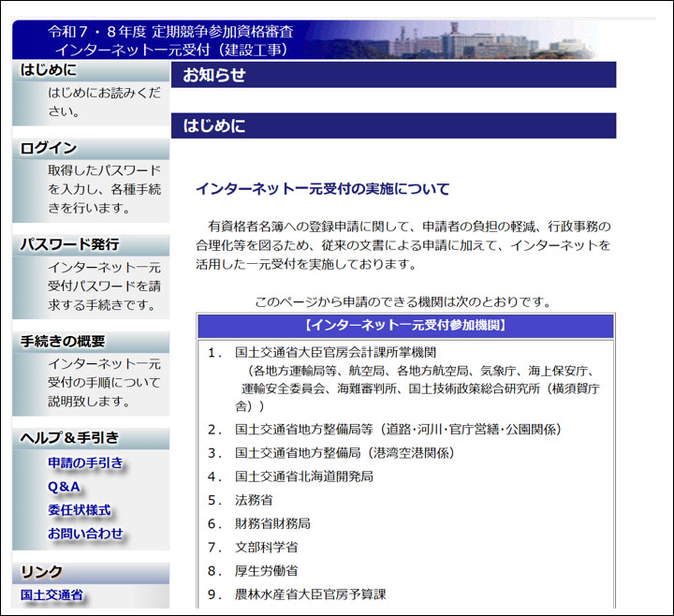Click the 有資格者名簿への登録申請 paragraph
Image resolution: width=674 pixels, height=616 pixels.
403,245
